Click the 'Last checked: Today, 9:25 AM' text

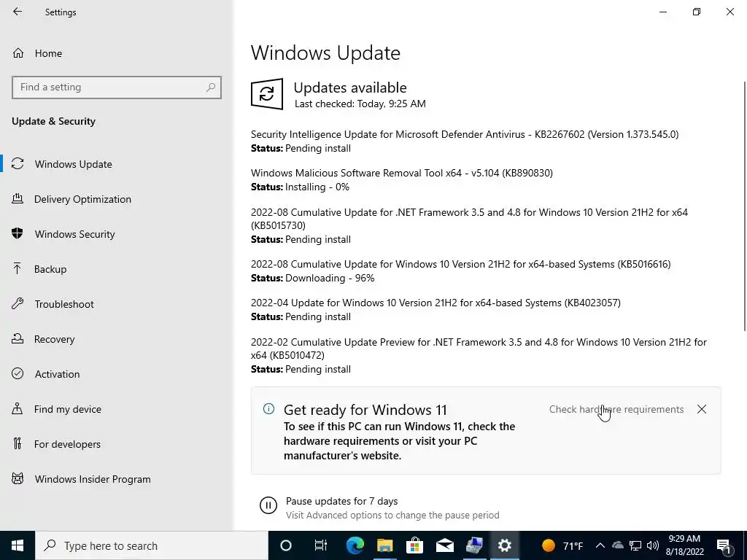pyautogui.click(x=360, y=104)
